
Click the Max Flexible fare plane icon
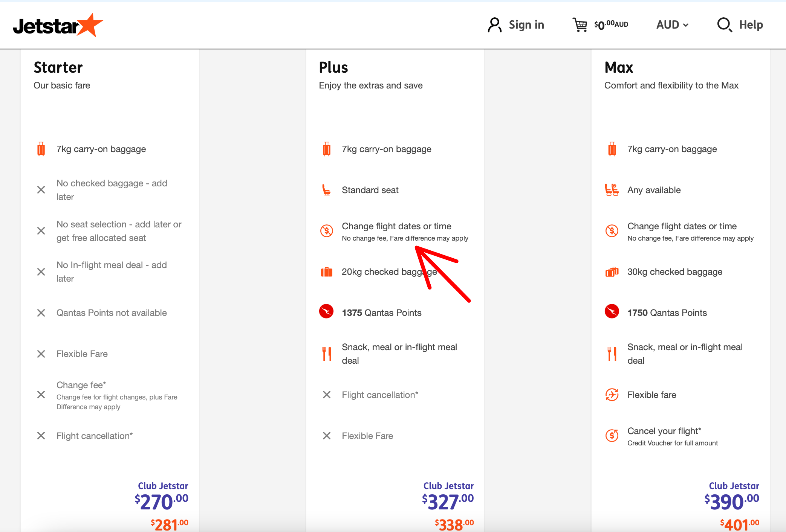tap(612, 395)
